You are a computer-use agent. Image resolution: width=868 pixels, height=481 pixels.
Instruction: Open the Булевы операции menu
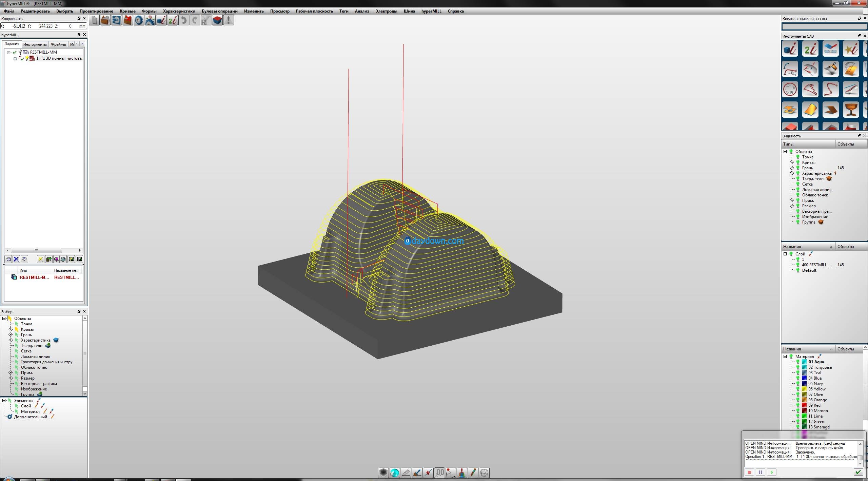(x=220, y=11)
